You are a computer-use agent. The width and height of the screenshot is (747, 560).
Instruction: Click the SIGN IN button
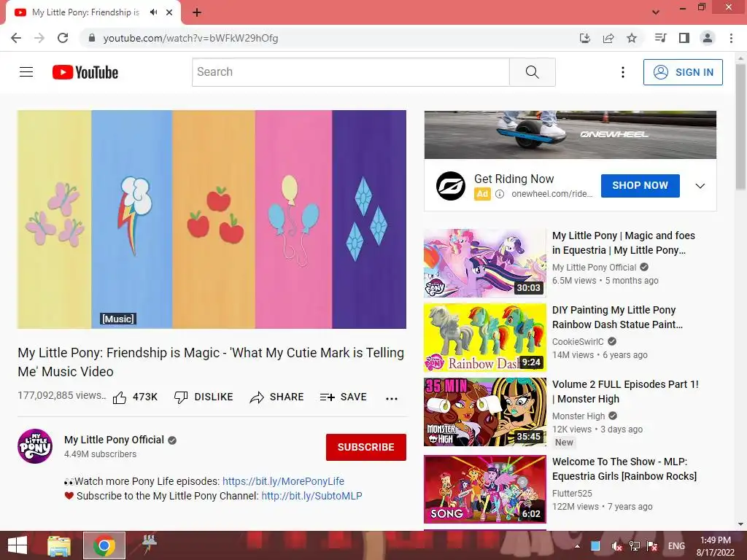click(x=683, y=72)
